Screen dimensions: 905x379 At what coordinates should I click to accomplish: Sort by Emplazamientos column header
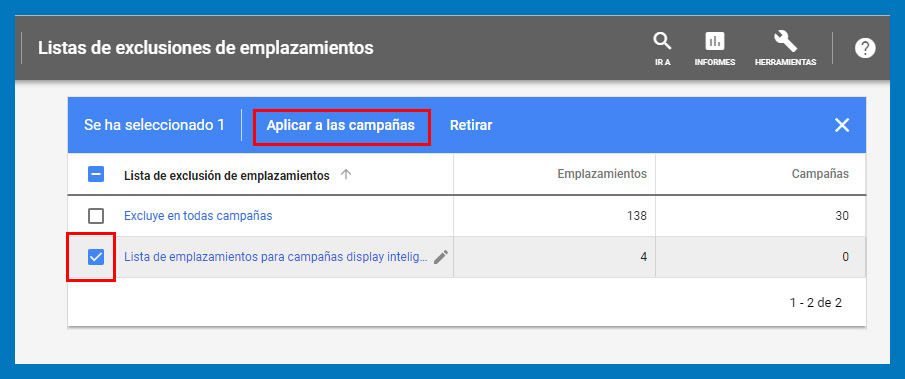[602, 174]
